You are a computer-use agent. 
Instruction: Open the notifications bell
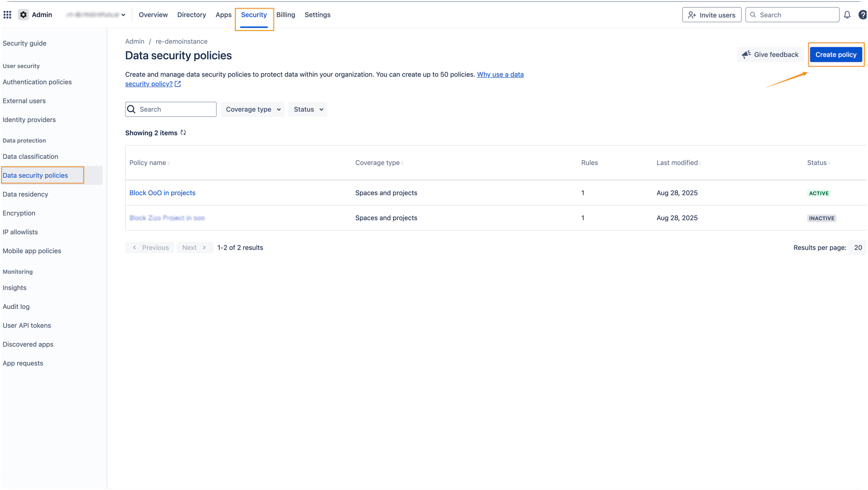tap(847, 15)
